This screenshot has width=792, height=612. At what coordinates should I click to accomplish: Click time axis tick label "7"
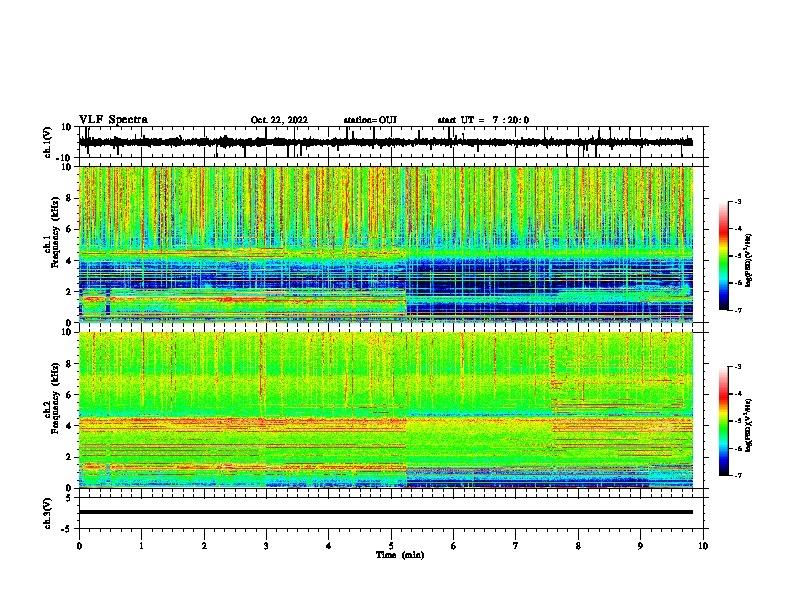(x=516, y=546)
